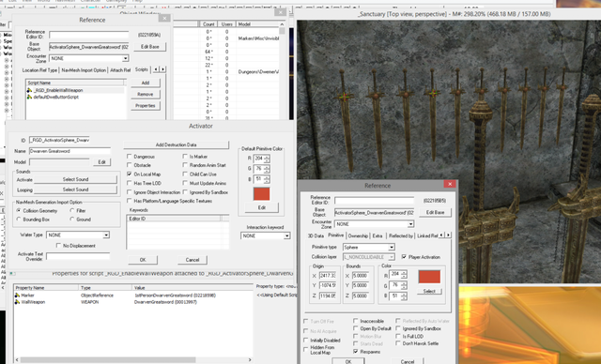The image size is (601, 364).
Task: Select the Bounding Box radio option
Action: coord(19,220)
